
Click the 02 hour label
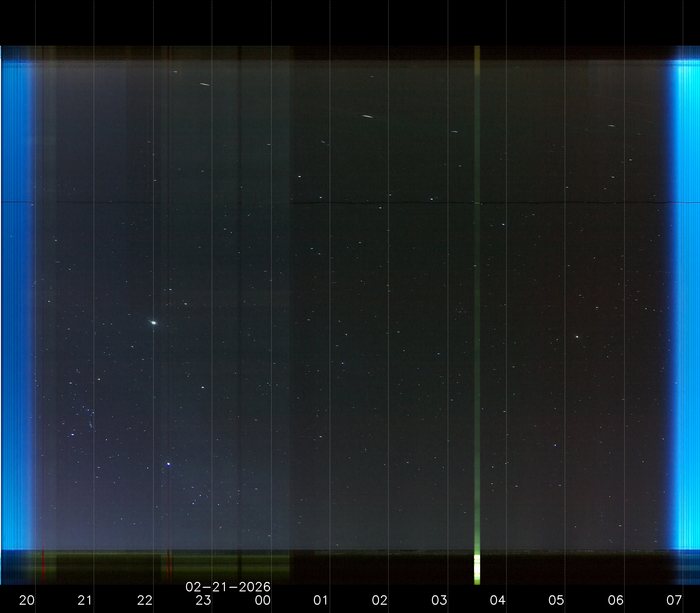(x=380, y=600)
